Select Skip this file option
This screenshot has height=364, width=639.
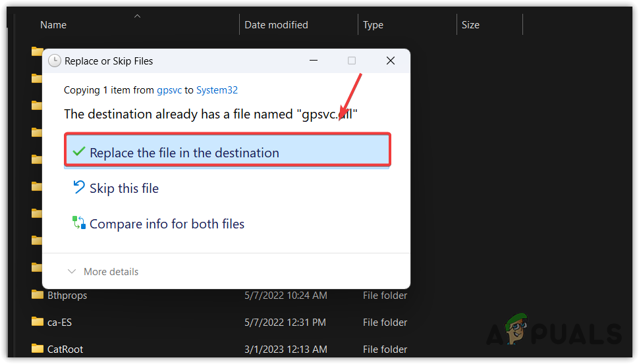[124, 188]
